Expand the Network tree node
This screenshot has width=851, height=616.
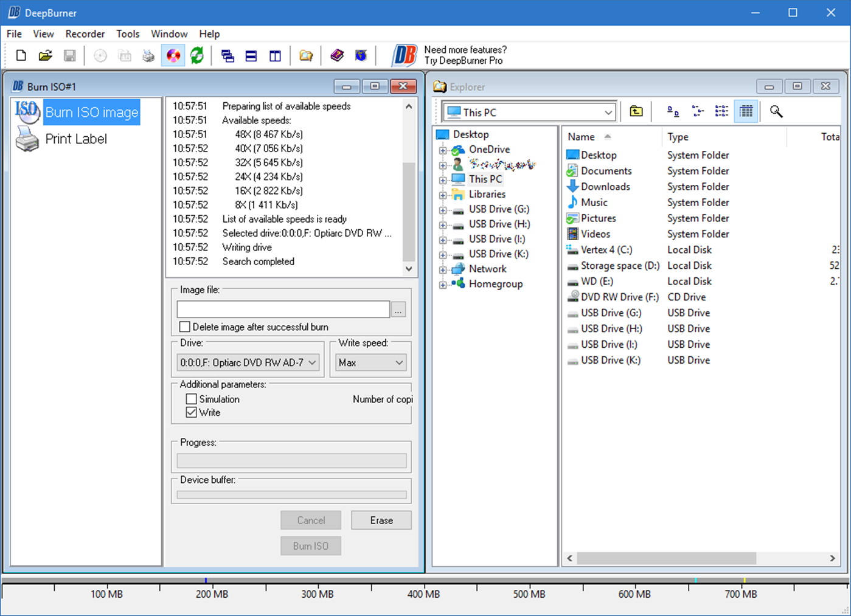(x=443, y=269)
